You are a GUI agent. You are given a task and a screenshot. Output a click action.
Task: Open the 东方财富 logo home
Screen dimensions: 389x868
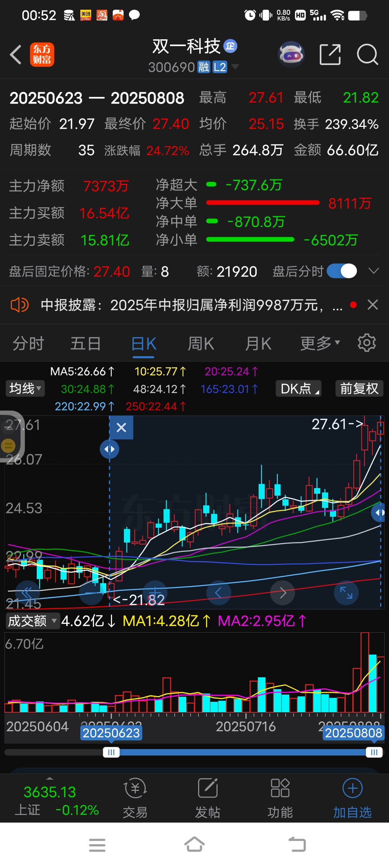point(42,55)
